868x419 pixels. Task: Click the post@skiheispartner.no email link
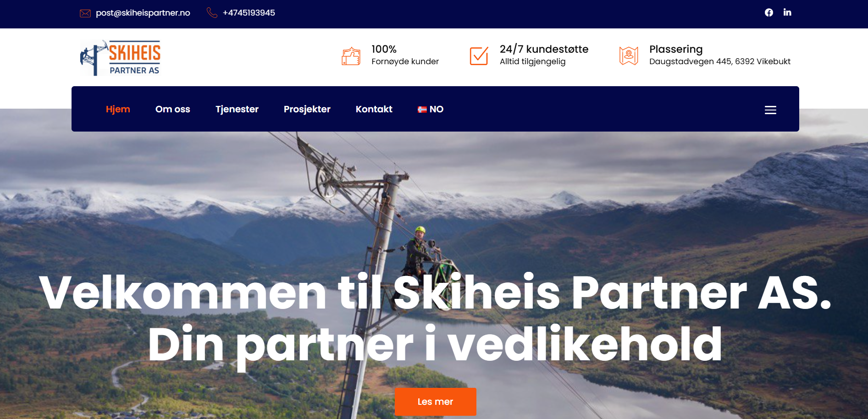[x=143, y=13]
